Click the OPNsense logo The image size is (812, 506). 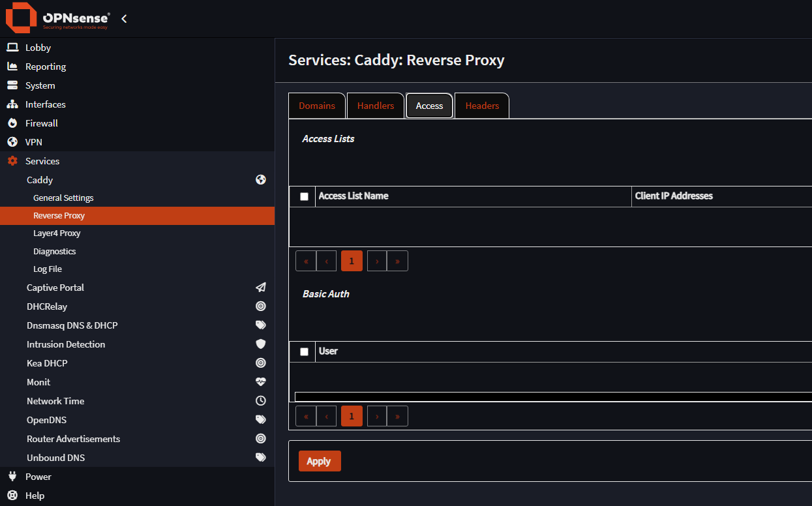tap(57, 18)
